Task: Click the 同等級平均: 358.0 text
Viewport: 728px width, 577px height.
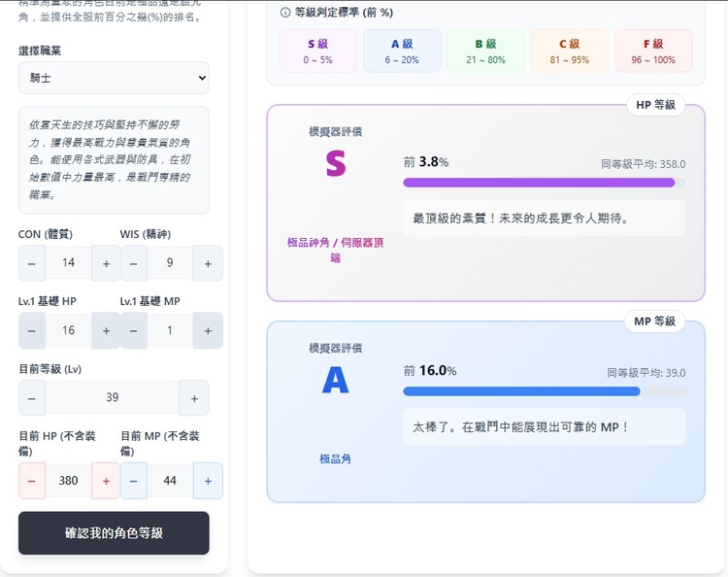Action: click(643, 164)
